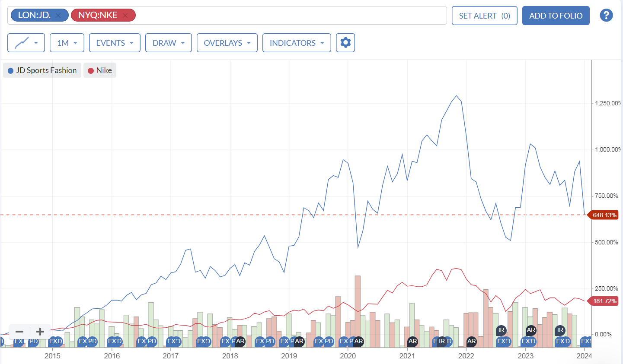Click the 2021 year axis label

point(407,356)
